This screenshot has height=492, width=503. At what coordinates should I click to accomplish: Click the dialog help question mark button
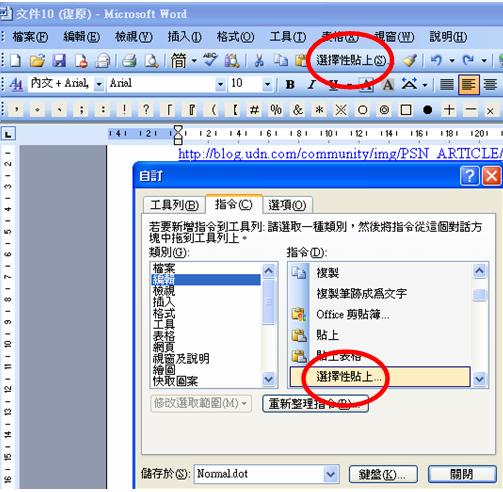(x=469, y=175)
